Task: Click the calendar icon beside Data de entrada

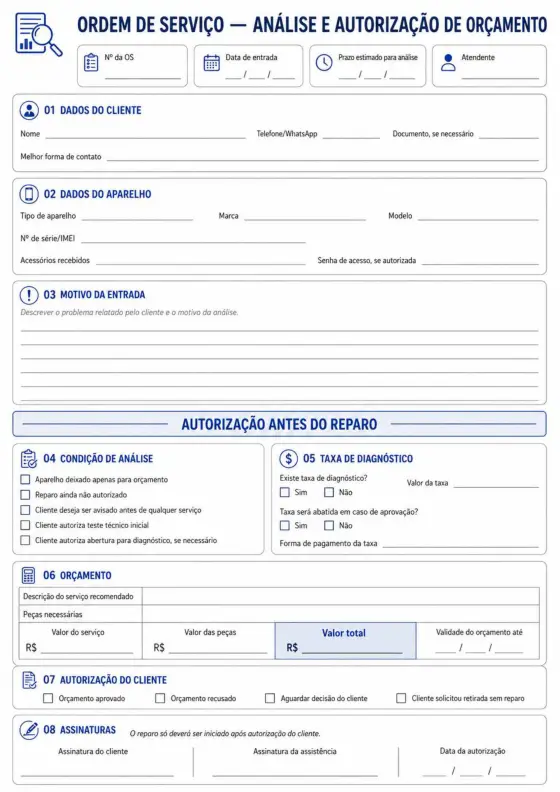Action: point(212,63)
